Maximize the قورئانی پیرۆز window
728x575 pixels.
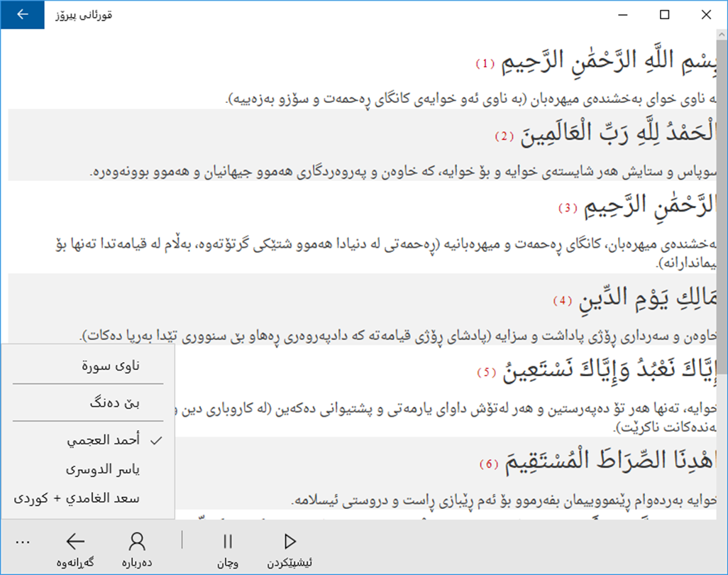[664, 15]
